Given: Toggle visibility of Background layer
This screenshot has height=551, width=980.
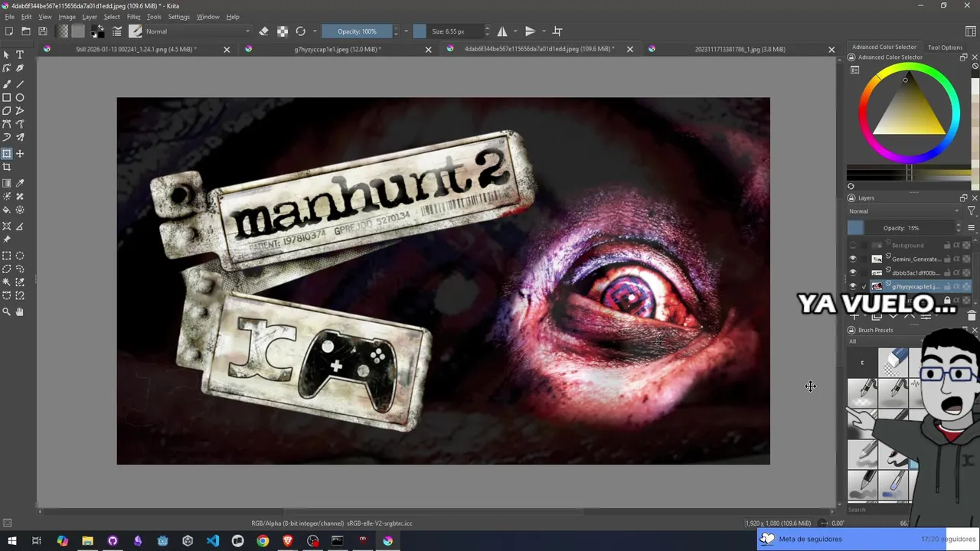Looking at the screenshot, I should (853, 245).
